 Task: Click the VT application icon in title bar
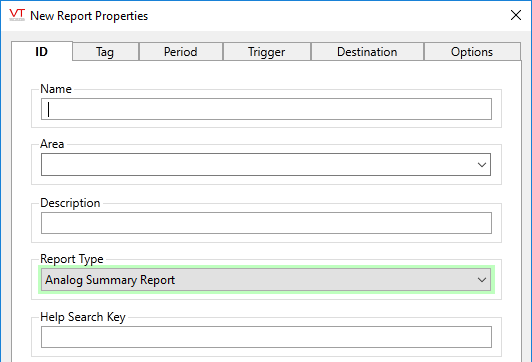pos(17,15)
